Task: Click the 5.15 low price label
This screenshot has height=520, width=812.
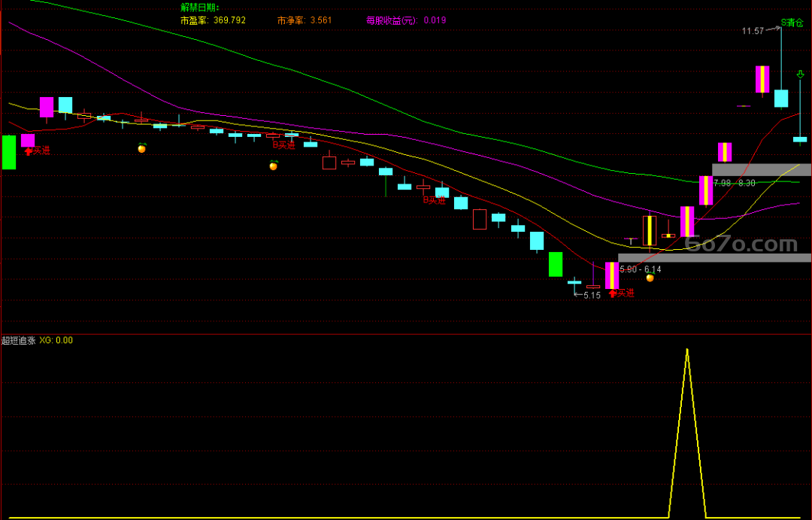Action: (592, 295)
